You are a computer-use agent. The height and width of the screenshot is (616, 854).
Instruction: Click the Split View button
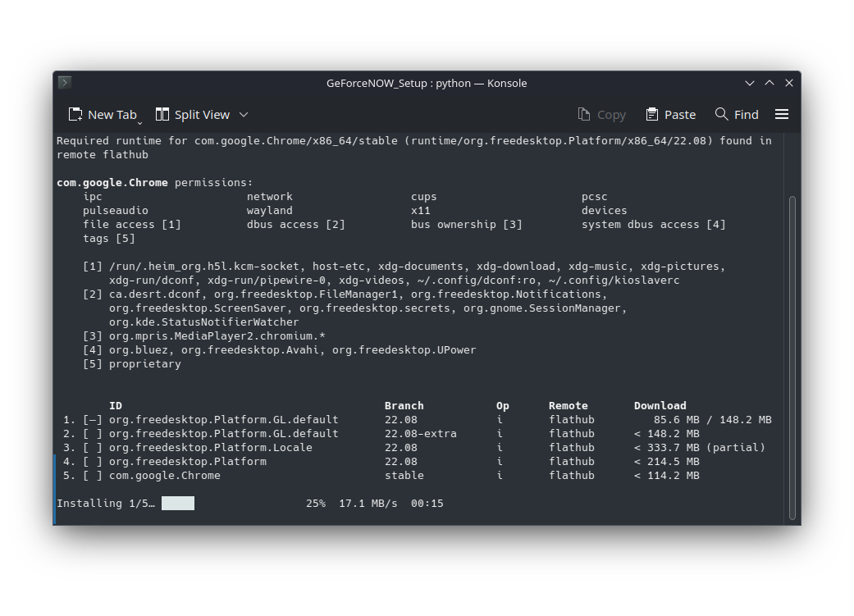point(193,114)
